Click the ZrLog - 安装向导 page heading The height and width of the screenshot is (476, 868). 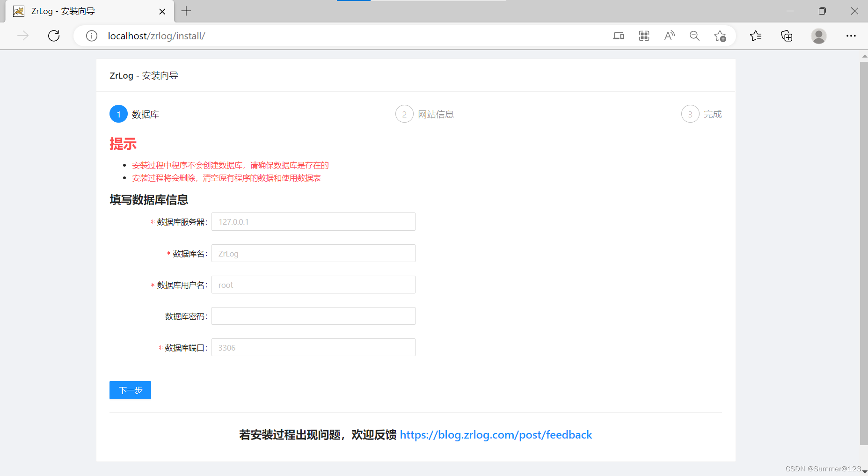coord(144,75)
